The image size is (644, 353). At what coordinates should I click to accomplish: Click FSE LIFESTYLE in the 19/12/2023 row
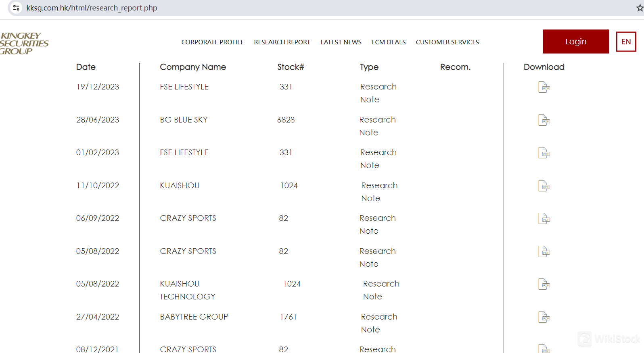coord(184,87)
